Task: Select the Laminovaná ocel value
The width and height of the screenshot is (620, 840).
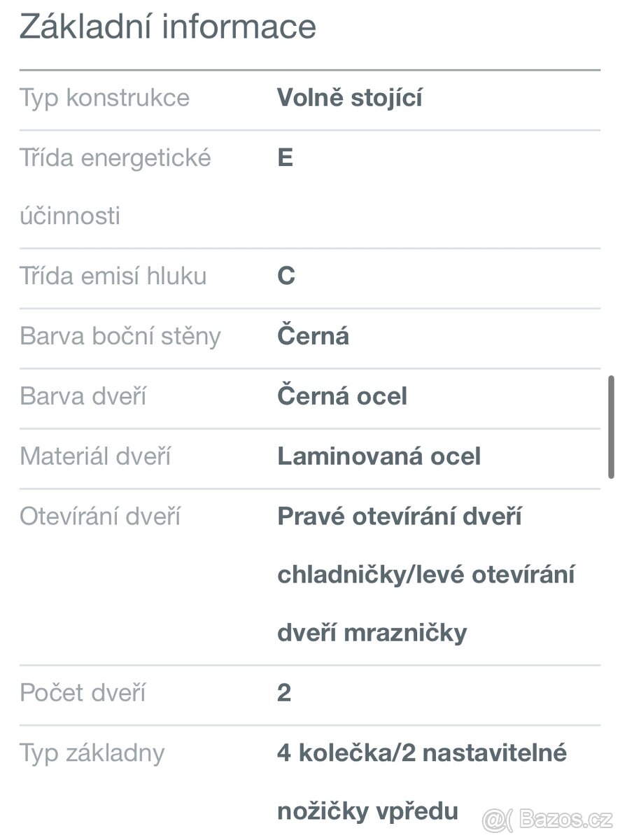Action: coord(379,456)
